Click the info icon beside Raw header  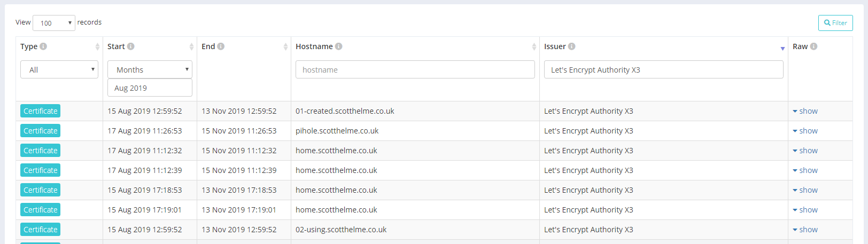click(x=813, y=46)
